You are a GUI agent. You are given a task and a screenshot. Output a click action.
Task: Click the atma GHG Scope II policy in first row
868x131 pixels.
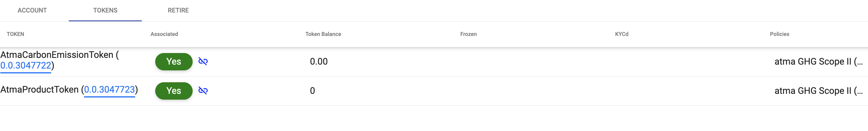point(818,62)
